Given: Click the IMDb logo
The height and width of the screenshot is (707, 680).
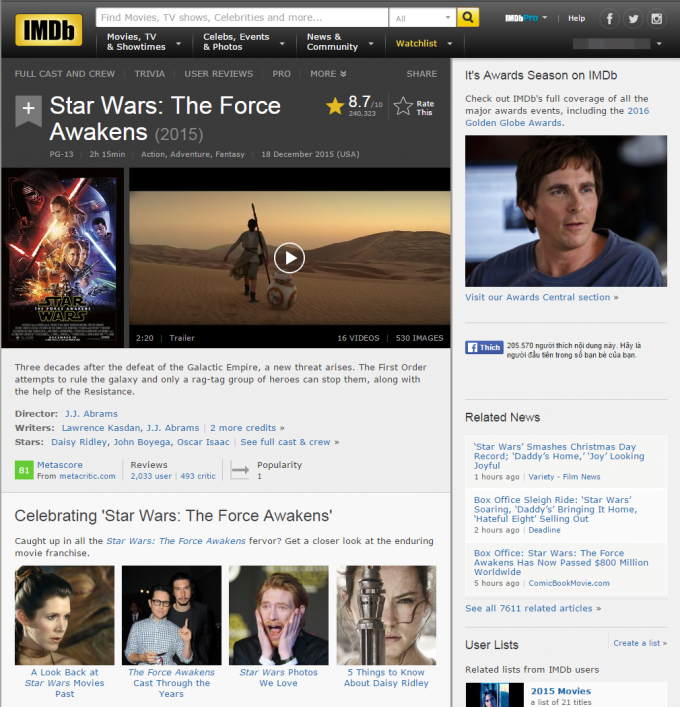Looking at the screenshot, I should pos(49,30).
